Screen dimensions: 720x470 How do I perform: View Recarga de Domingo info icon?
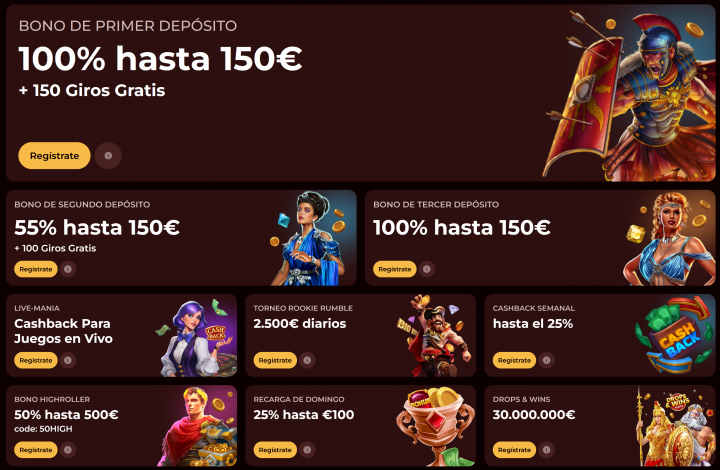click(307, 450)
